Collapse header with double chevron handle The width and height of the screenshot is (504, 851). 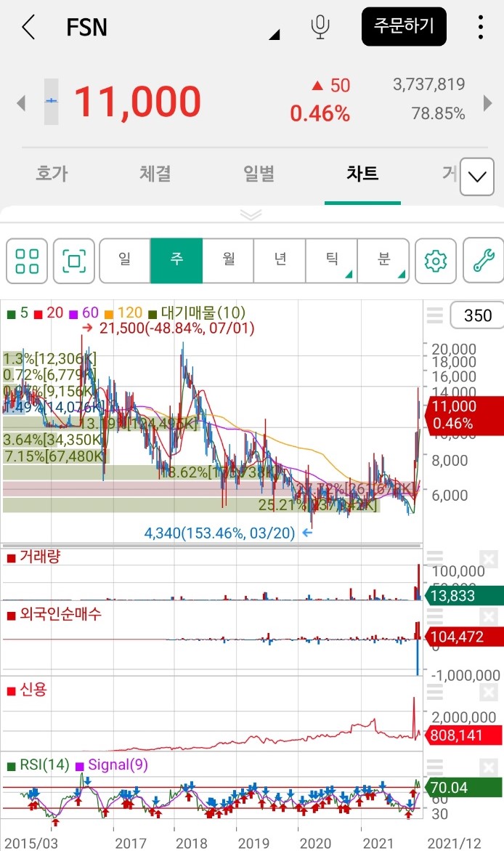(251, 215)
